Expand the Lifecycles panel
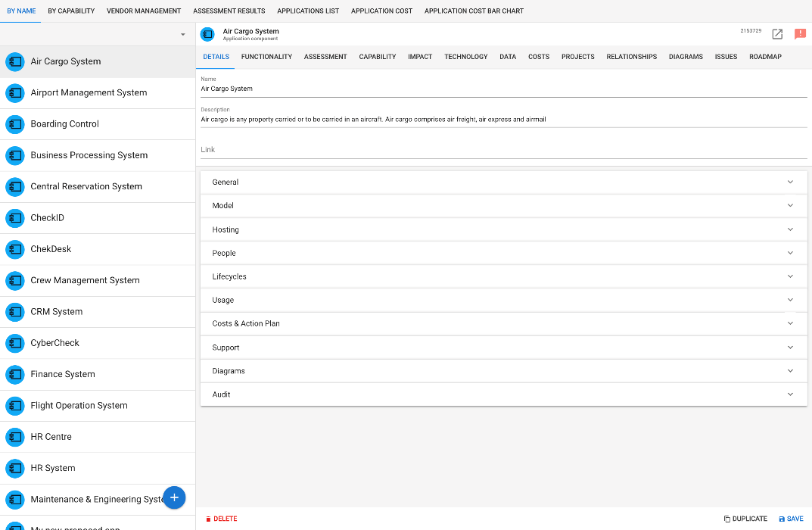Viewport: 812px width, 530px height. pyautogui.click(x=503, y=276)
